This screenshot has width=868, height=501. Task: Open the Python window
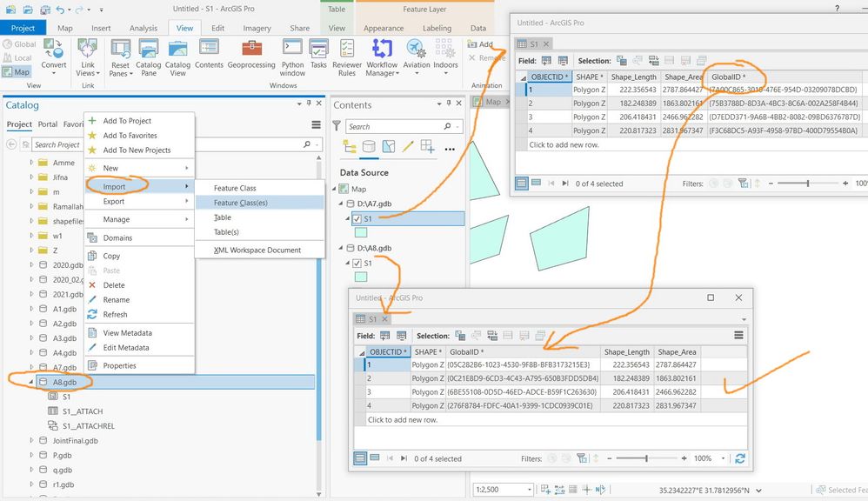[x=292, y=57]
